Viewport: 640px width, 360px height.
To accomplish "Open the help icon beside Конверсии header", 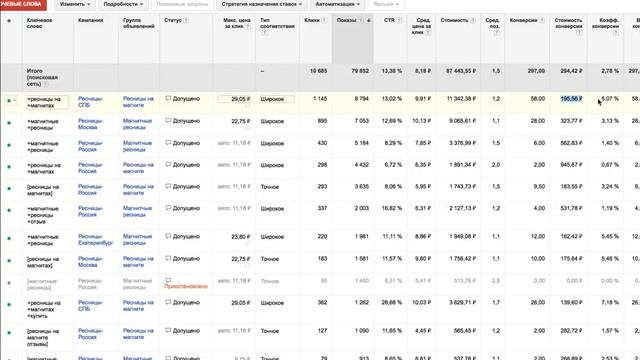I will point(542,20).
